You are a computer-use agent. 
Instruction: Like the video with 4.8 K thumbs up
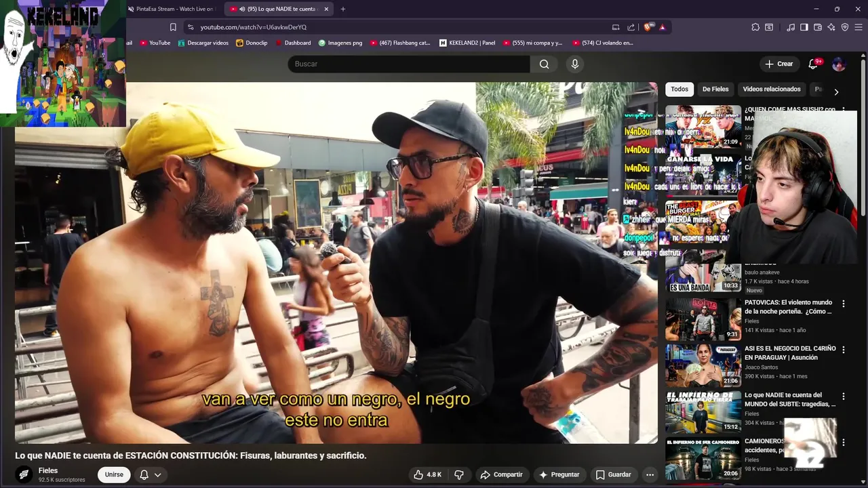tap(427, 474)
